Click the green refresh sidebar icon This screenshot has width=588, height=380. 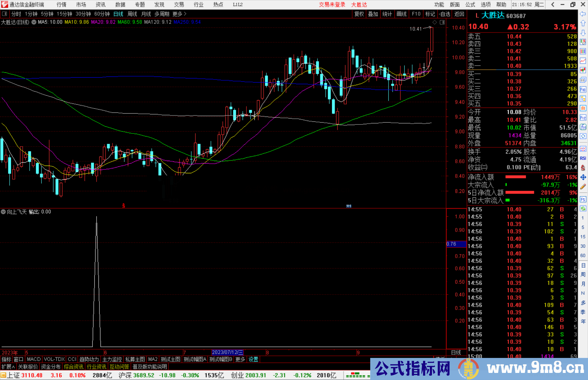click(583, 209)
